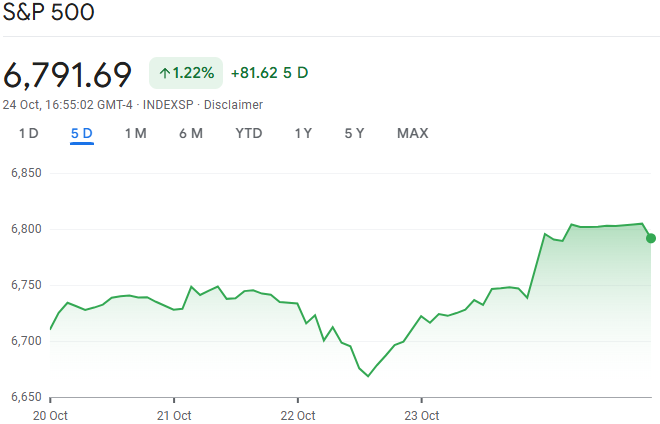Switch to the 1 M range tab

pyautogui.click(x=136, y=133)
